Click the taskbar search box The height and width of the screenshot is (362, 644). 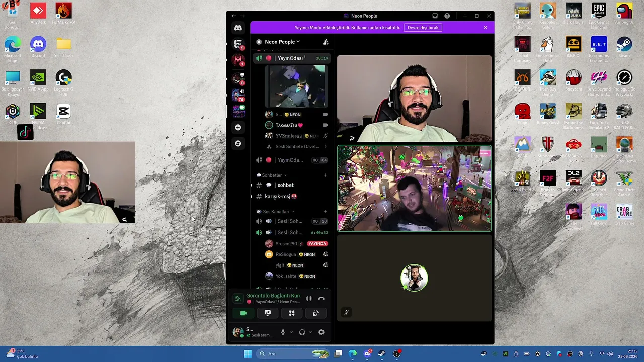[294, 354]
